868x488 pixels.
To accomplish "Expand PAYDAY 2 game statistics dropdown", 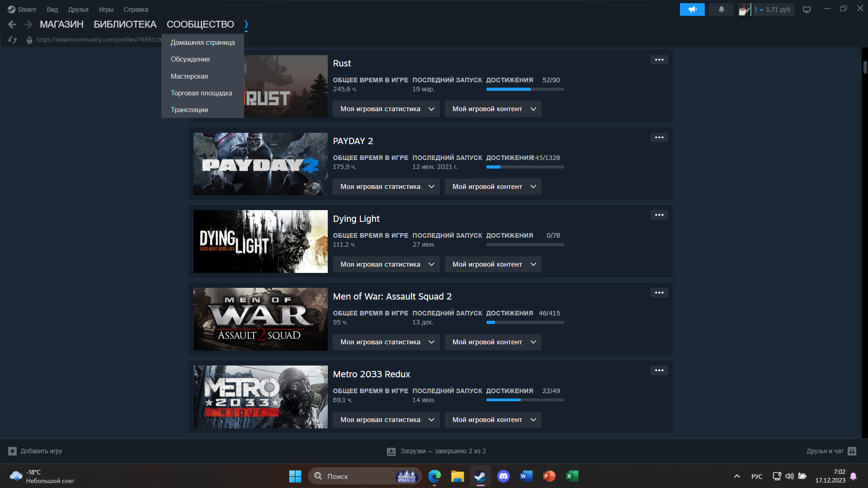I will point(386,187).
